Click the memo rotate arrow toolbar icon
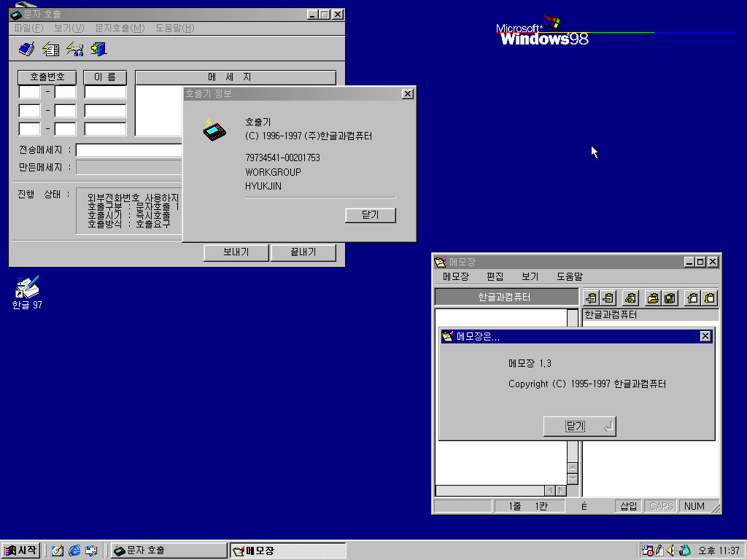 pos(630,298)
